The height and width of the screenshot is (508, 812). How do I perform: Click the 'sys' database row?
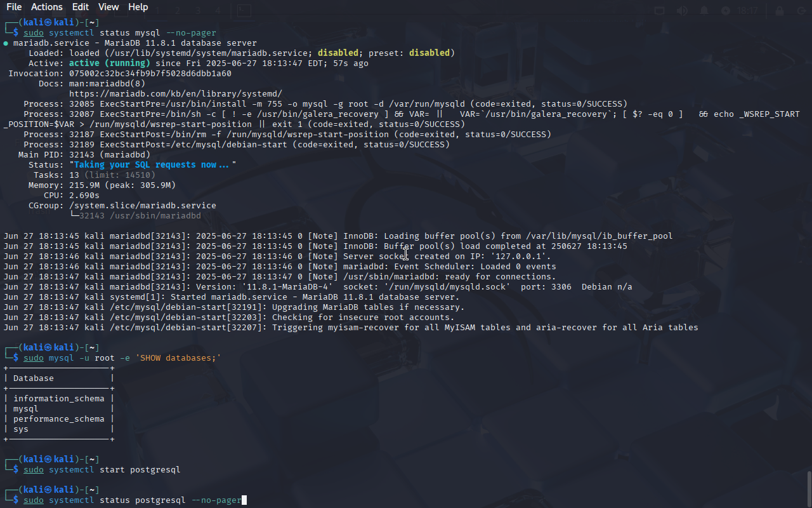(x=59, y=429)
